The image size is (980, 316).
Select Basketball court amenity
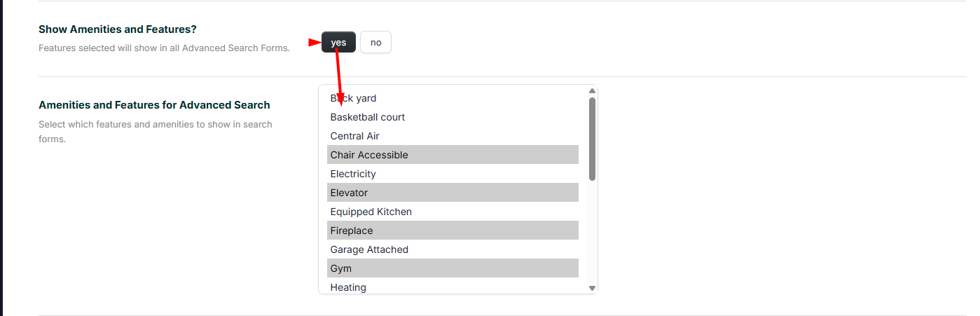[368, 117]
